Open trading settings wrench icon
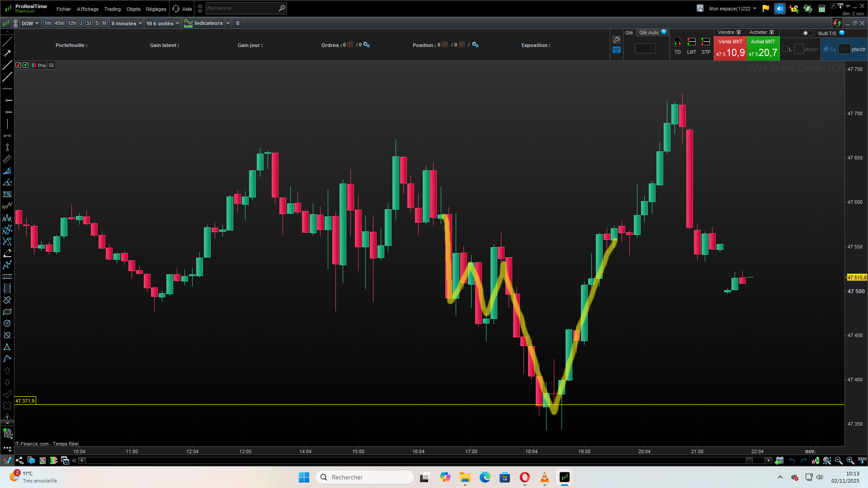Image resolution: width=868 pixels, height=488 pixels. click(x=617, y=40)
